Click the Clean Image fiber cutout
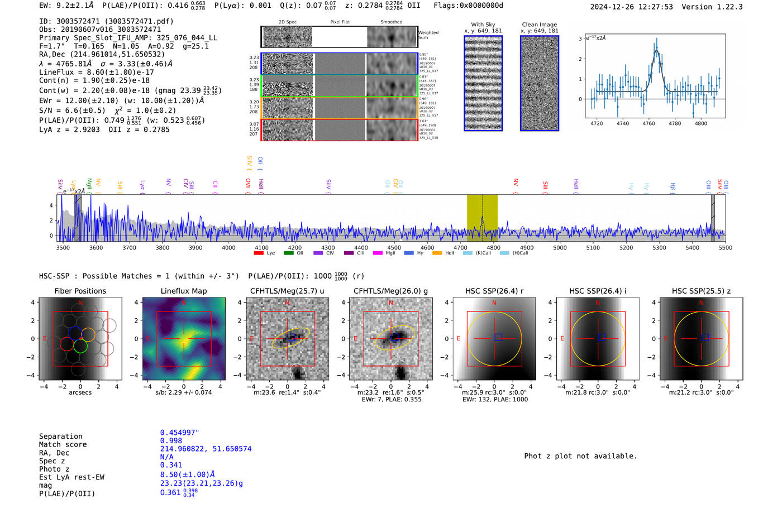Image resolution: width=782 pixels, height=532 pixels. (540, 83)
